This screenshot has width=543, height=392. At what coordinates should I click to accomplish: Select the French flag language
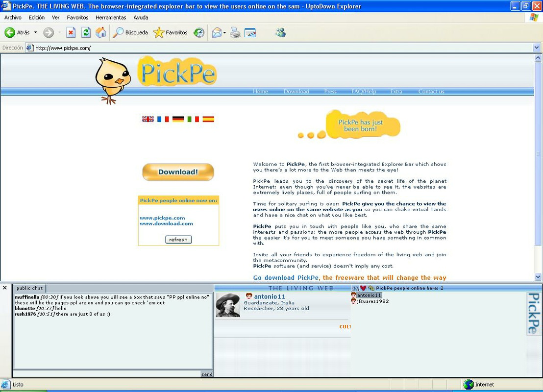[163, 119]
